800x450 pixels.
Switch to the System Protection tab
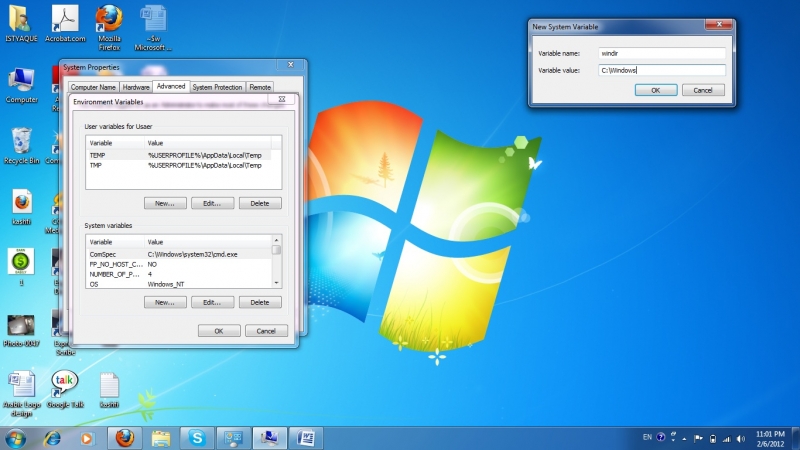point(217,87)
